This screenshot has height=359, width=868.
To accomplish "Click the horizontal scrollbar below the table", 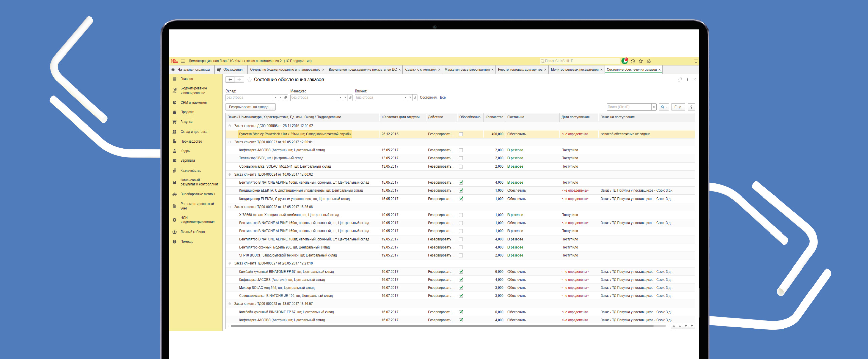I will 442,326.
